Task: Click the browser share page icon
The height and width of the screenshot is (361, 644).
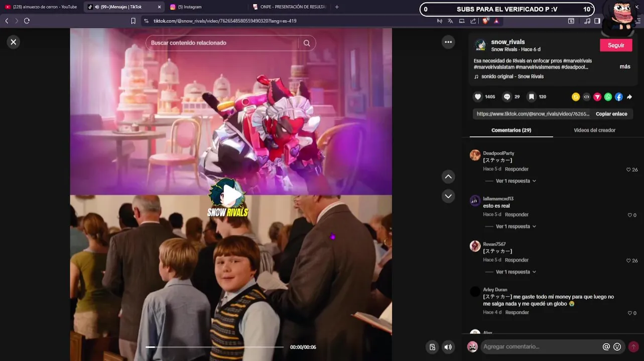Action: coord(473,21)
